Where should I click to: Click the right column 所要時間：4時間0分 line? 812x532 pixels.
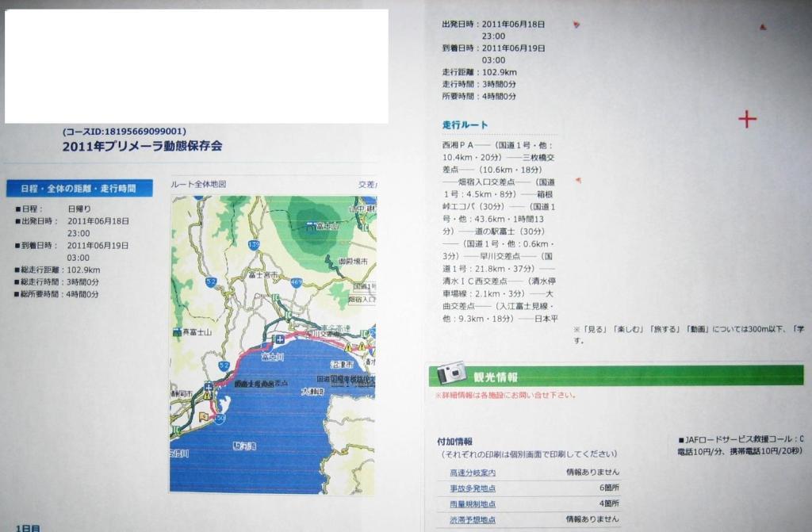(x=479, y=96)
